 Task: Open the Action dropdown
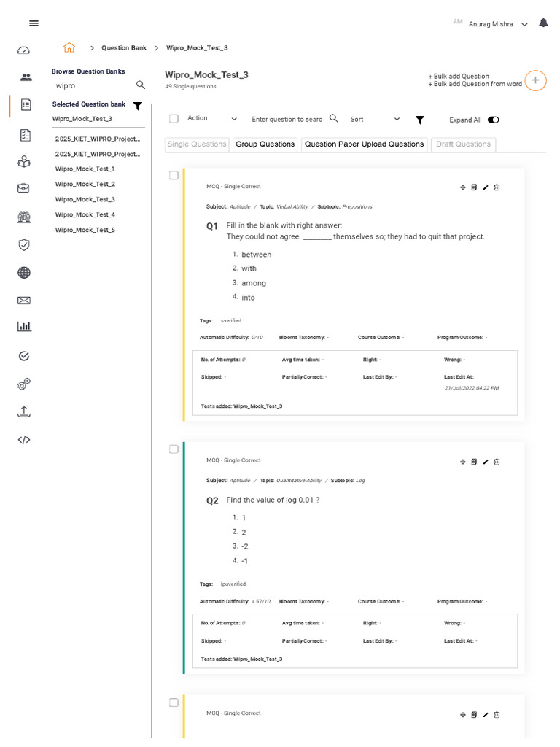[211, 118]
